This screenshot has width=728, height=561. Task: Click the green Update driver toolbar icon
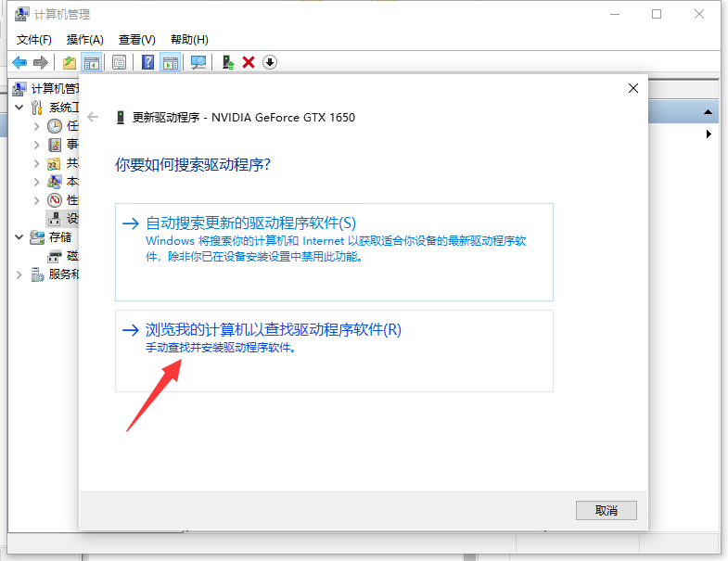227,62
